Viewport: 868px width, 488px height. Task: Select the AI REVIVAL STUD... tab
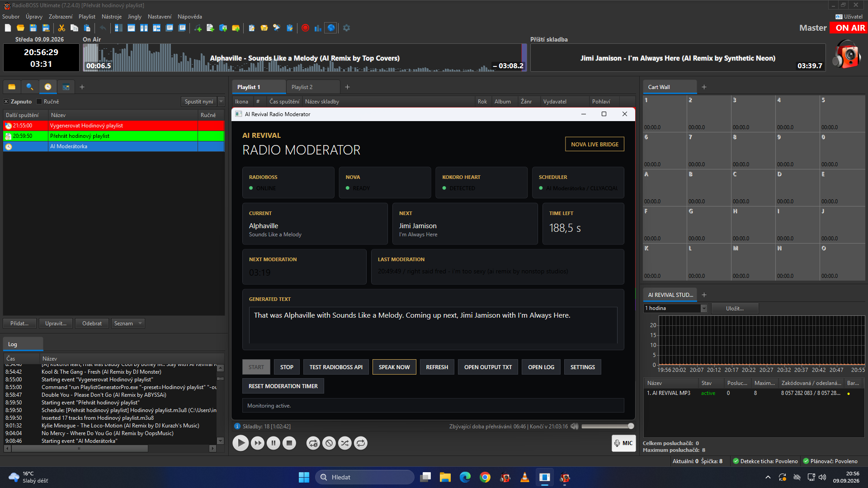670,295
